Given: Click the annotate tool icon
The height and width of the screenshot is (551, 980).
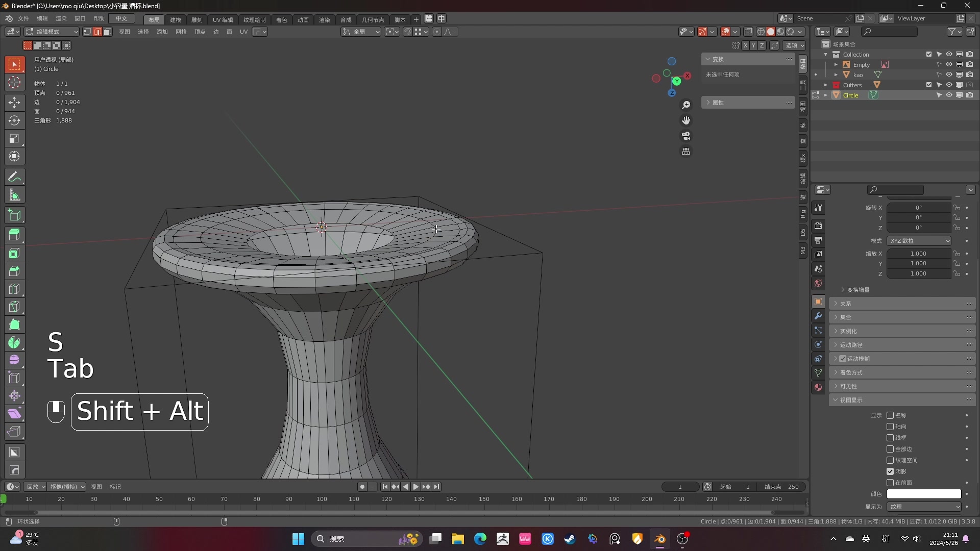Looking at the screenshot, I should (15, 176).
